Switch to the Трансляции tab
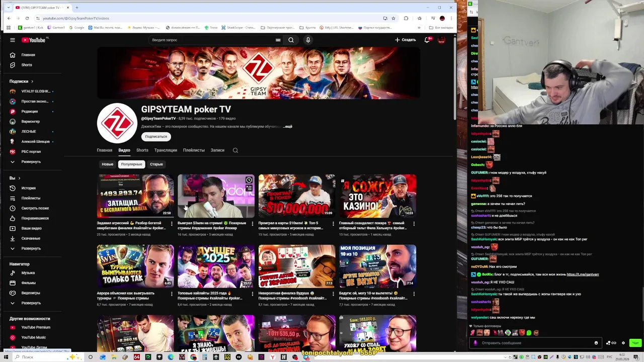 tap(166, 150)
